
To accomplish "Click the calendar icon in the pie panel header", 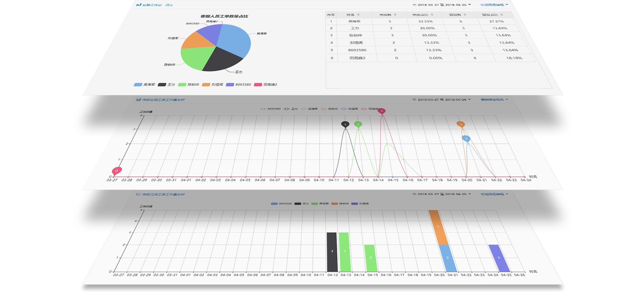I will pyautogui.click(x=415, y=5).
